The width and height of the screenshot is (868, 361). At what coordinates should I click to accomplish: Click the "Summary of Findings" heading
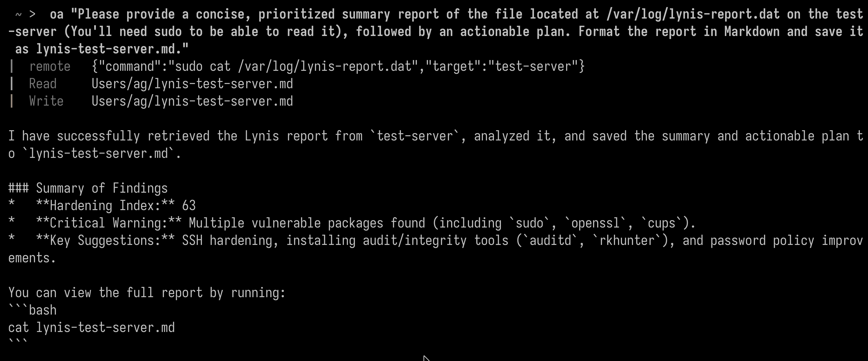point(101,188)
